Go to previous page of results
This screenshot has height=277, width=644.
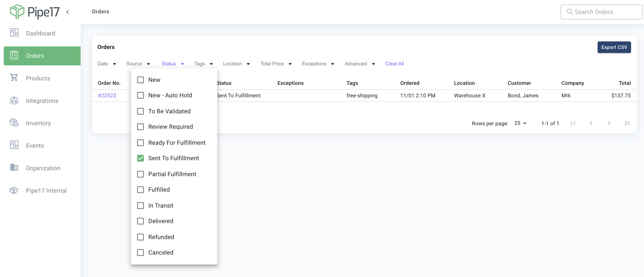click(x=591, y=123)
